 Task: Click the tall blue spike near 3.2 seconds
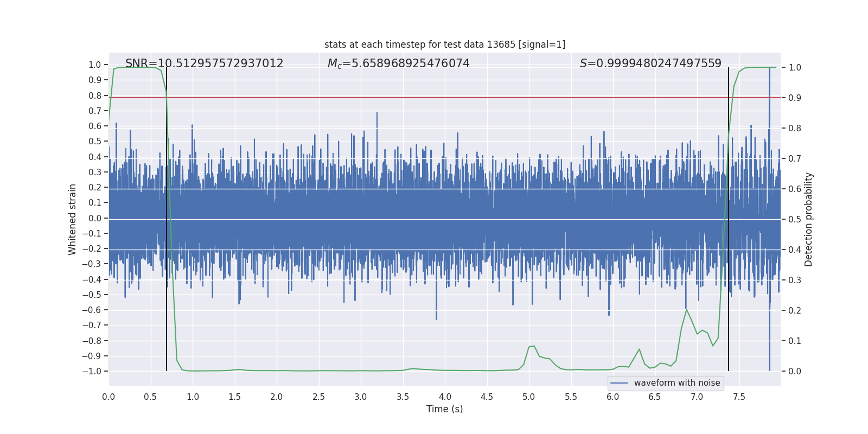click(377, 115)
